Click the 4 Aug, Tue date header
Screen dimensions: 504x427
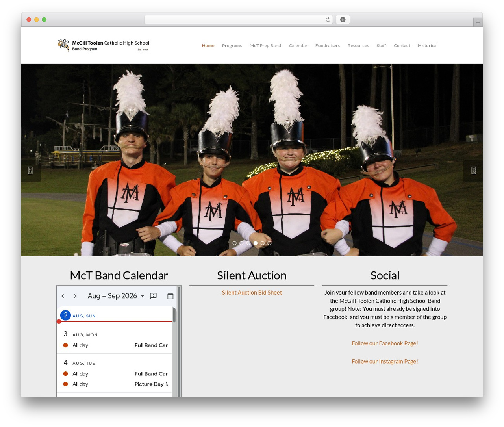point(79,363)
